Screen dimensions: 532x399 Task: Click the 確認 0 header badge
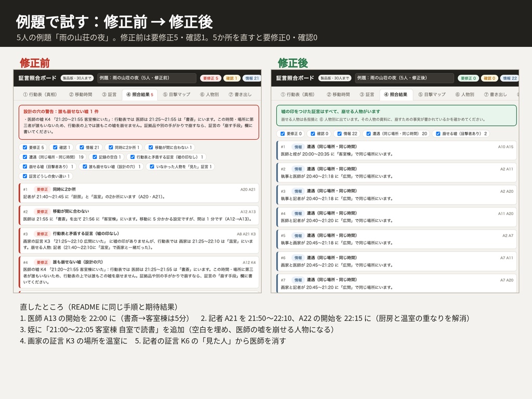[489, 78]
